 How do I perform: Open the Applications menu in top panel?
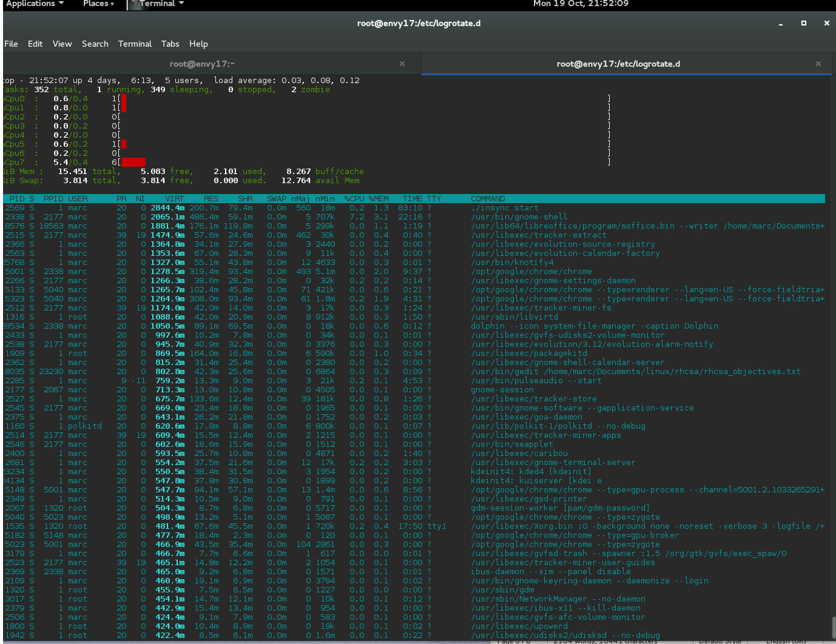(34, 4)
